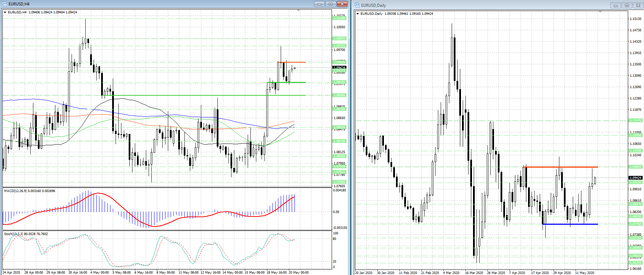Click the EURUSD,Daily window title bar
The height and width of the screenshot is (275, 644).
pyautogui.click(x=482, y=6)
